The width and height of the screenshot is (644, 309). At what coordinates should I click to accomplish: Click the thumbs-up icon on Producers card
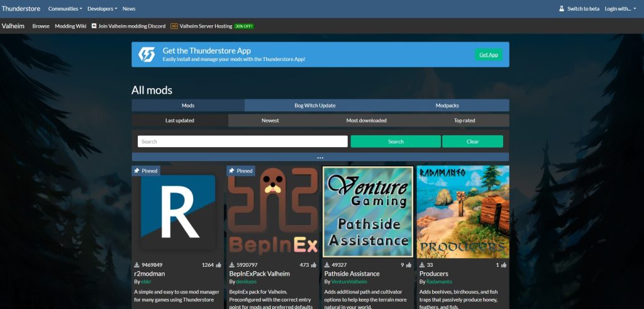coord(504,265)
